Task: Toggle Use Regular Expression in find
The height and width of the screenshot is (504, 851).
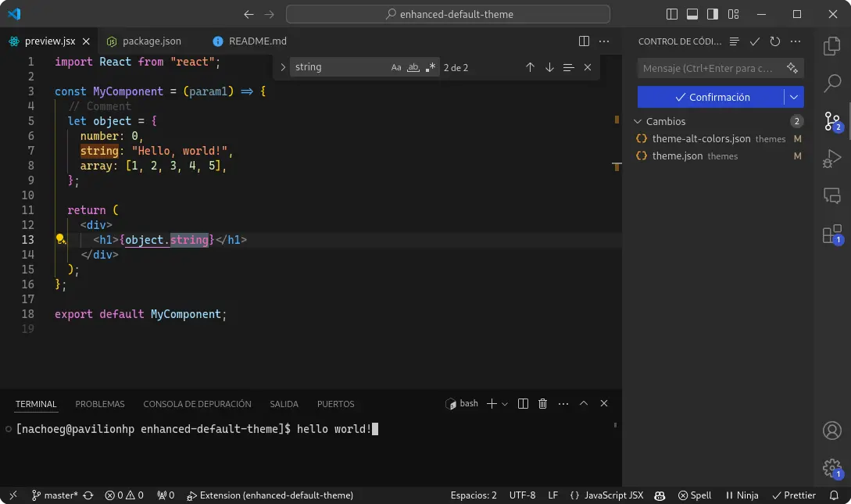Action: [x=431, y=67]
